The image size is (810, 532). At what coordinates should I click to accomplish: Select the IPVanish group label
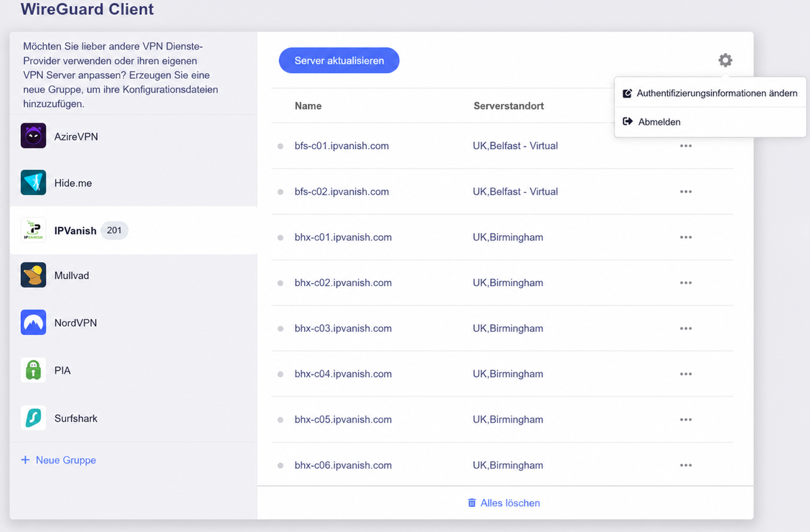75,231
